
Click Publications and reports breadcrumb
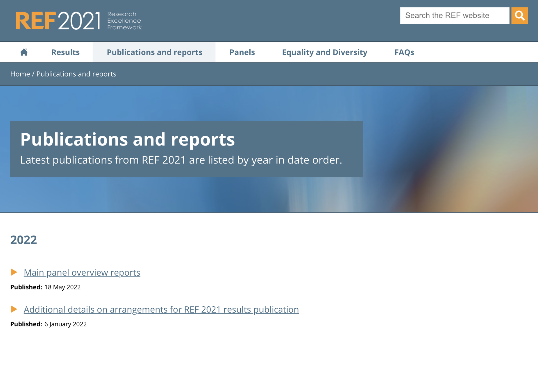(76, 74)
